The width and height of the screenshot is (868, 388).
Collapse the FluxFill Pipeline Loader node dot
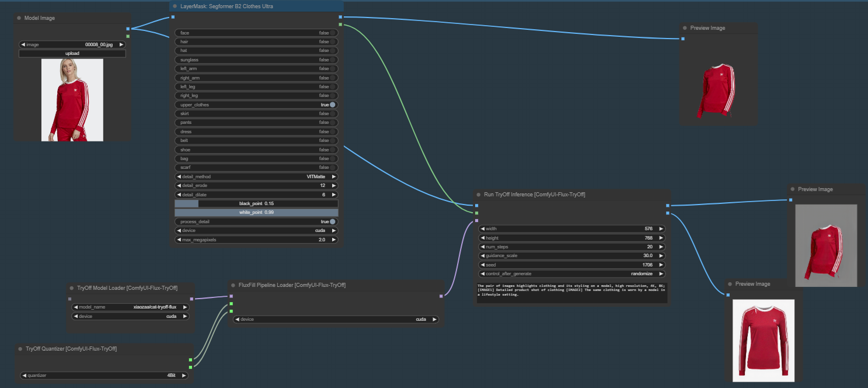233,285
